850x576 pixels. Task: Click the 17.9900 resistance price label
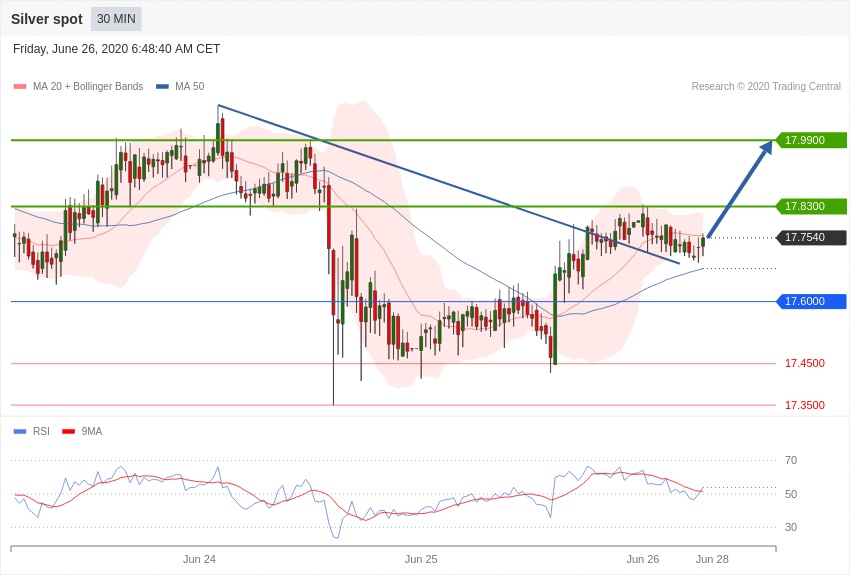pyautogui.click(x=811, y=140)
